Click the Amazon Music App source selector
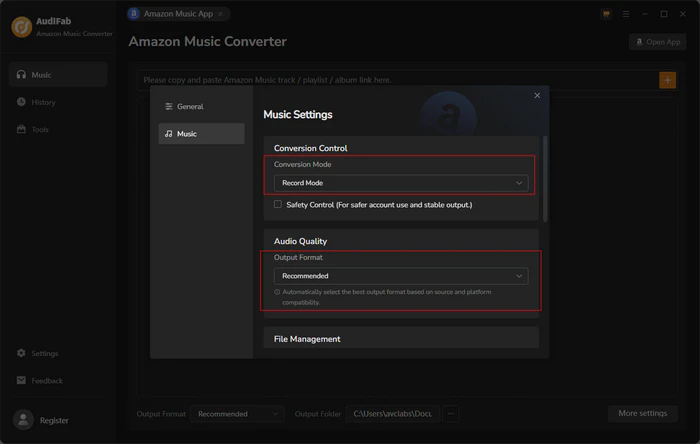 click(178, 14)
